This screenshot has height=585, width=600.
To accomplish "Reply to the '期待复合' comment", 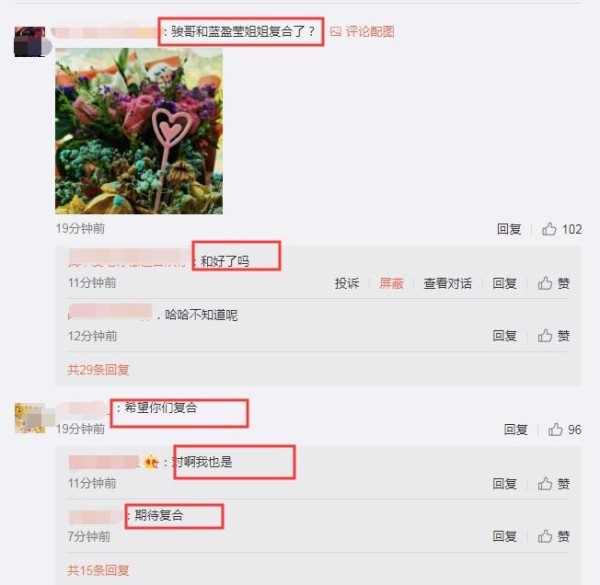I will 504,536.
